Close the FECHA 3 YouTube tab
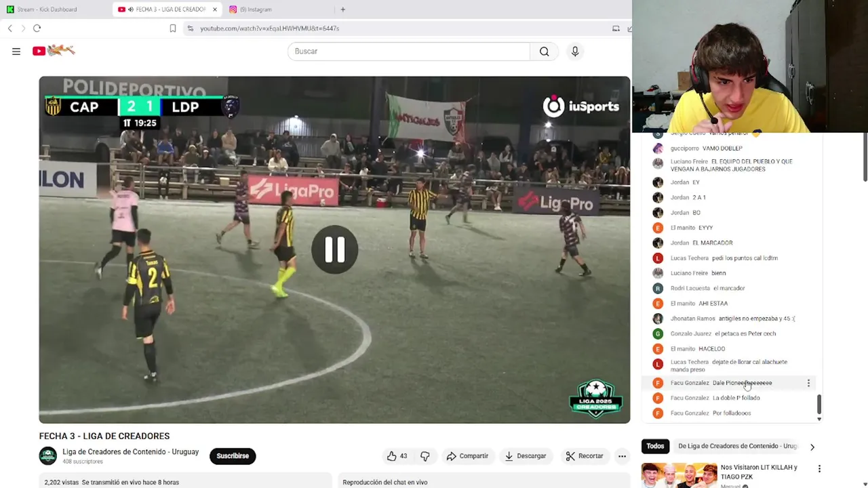The width and height of the screenshot is (868, 488). [x=215, y=9]
